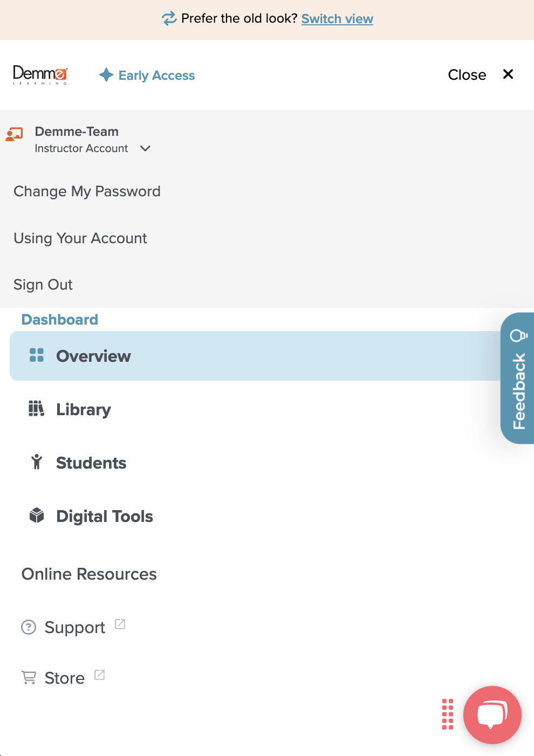Click the external link icon beside Store
534x756 pixels.
tap(99, 675)
